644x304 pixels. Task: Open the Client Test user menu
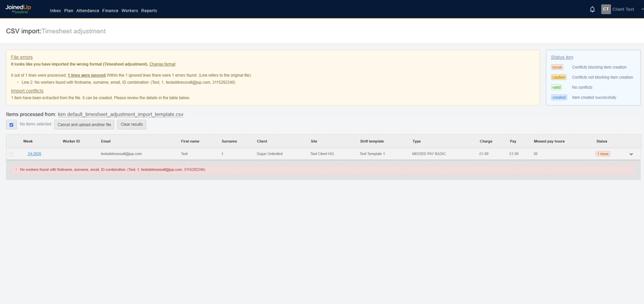coord(623,9)
